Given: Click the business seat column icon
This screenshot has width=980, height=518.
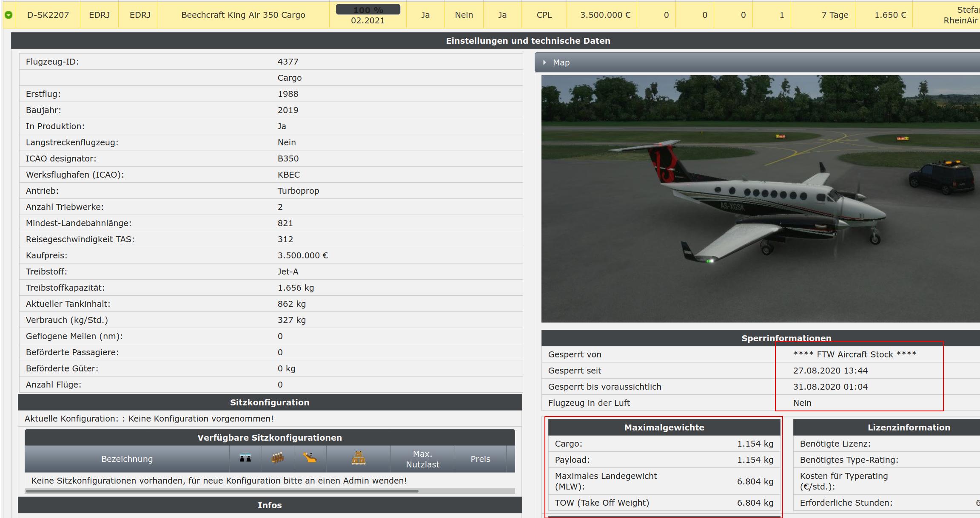Looking at the screenshot, I should pos(310,459).
